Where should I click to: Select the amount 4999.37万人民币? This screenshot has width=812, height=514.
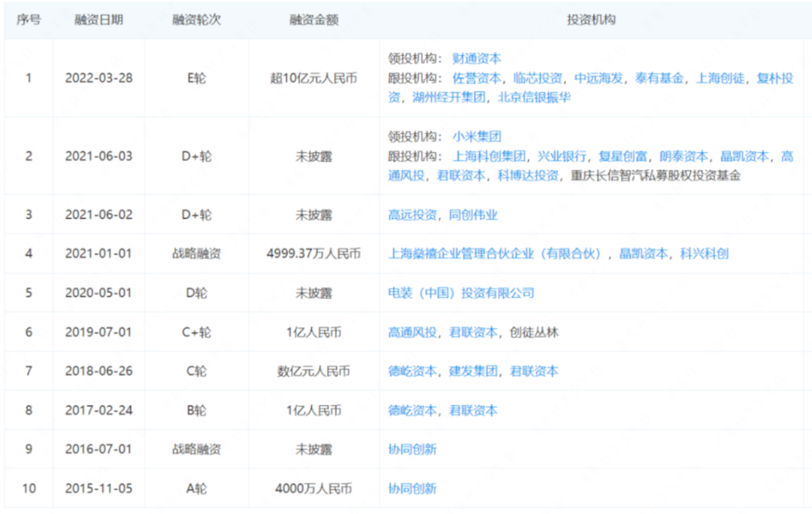[314, 254]
